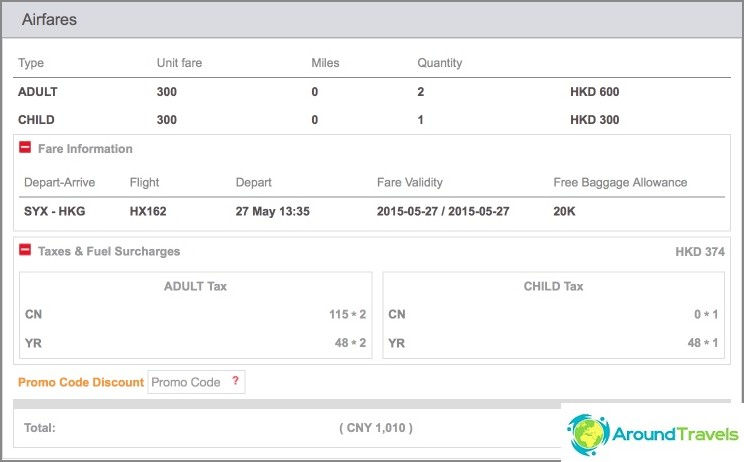Click the Fare Validity column header
Screen dimensions: 744x462
(x=409, y=183)
